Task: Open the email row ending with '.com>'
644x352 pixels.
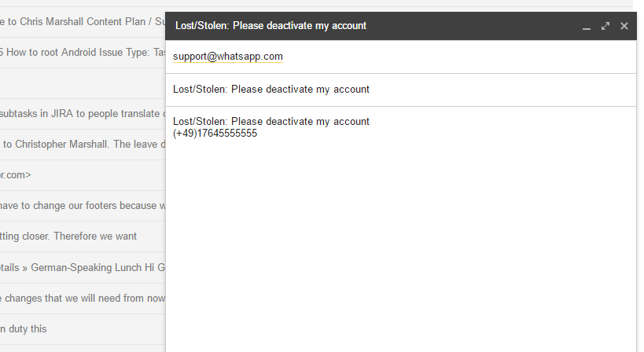Action: pyautogui.click(x=82, y=175)
